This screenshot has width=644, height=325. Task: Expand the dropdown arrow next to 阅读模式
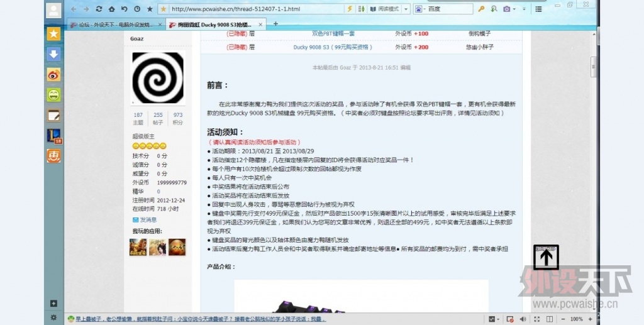(x=406, y=9)
